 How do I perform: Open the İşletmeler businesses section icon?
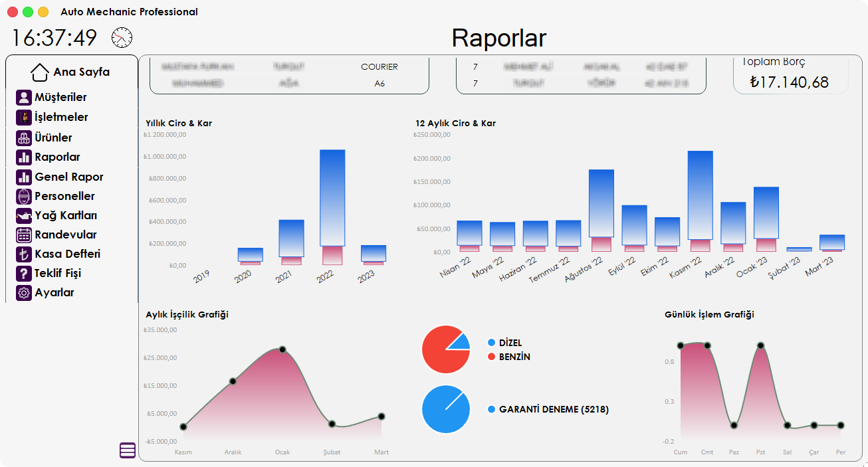point(24,118)
